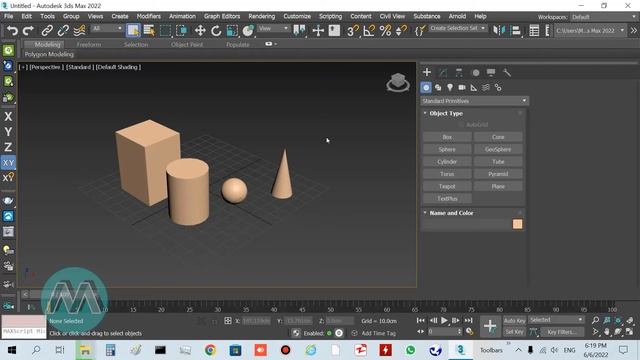Open the Standard Primitives dropdown
Image resolution: width=640 pixels, height=360 pixels.
pyautogui.click(x=475, y=101)
